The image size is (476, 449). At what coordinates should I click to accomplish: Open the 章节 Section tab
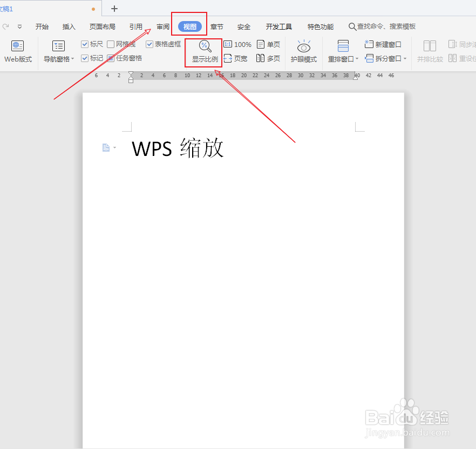217,27
